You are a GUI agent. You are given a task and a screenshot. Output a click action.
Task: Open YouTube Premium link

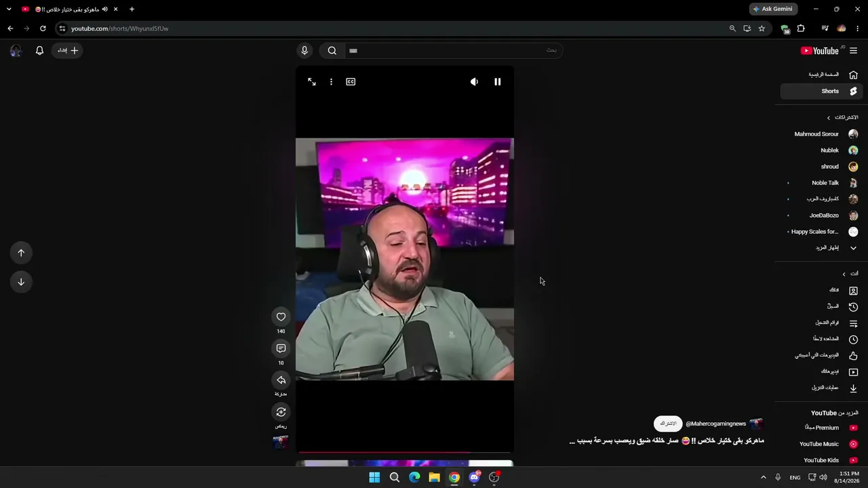[821, 428]
